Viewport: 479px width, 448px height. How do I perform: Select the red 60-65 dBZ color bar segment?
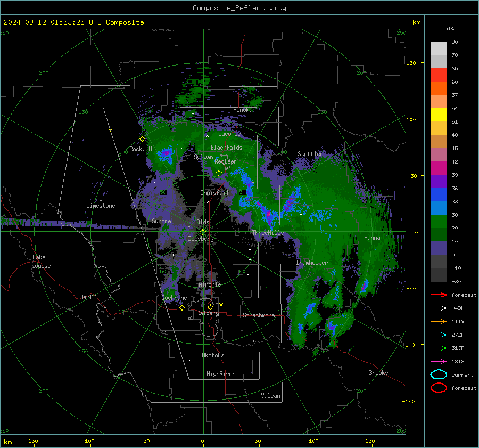coord(439,75)
